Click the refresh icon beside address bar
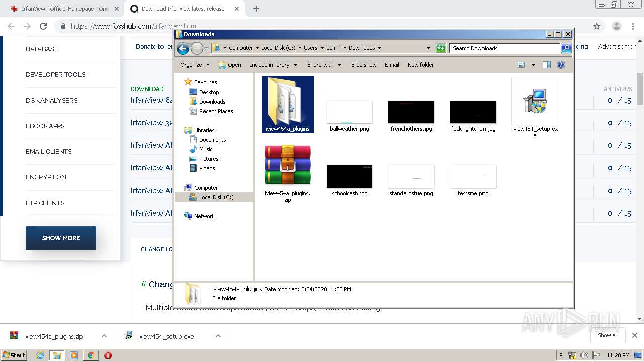644x362 pixels. pos(441,48)
